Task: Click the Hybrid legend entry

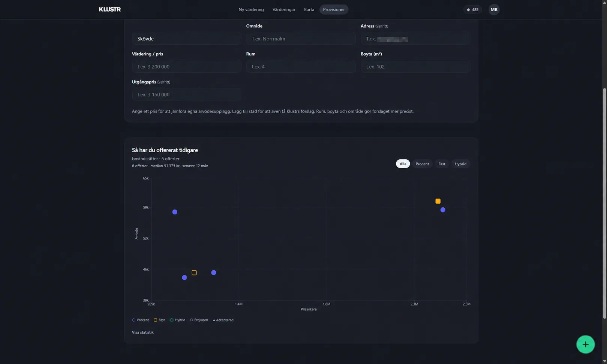Action: [177, 320]
